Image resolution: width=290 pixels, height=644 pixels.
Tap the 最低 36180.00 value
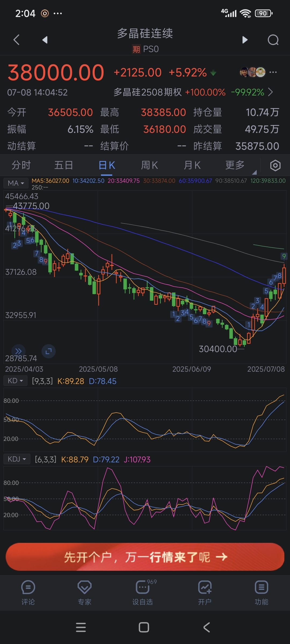164,129
